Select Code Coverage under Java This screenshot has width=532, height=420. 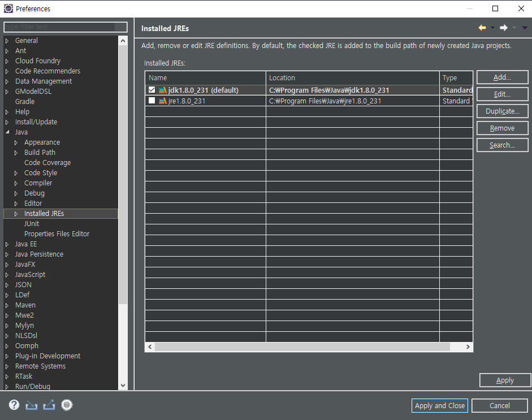pyautogui.click(x=47, y=162)
